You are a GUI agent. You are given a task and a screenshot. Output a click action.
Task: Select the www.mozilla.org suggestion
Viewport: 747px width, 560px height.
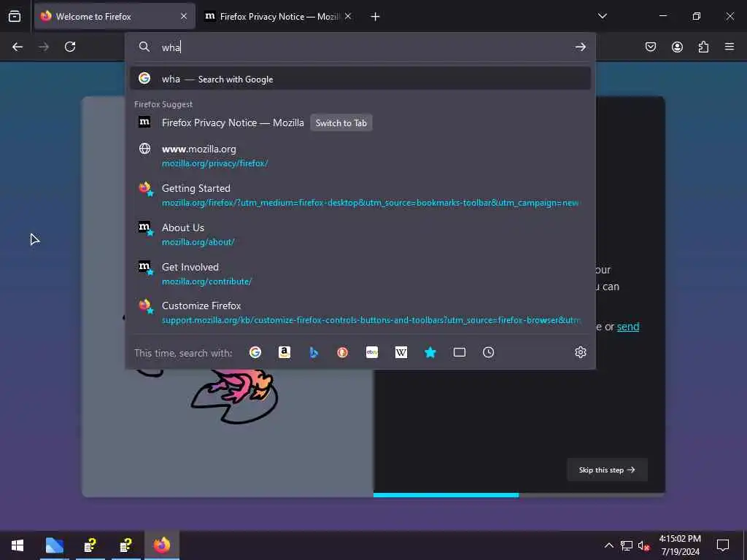coord(360,156)
